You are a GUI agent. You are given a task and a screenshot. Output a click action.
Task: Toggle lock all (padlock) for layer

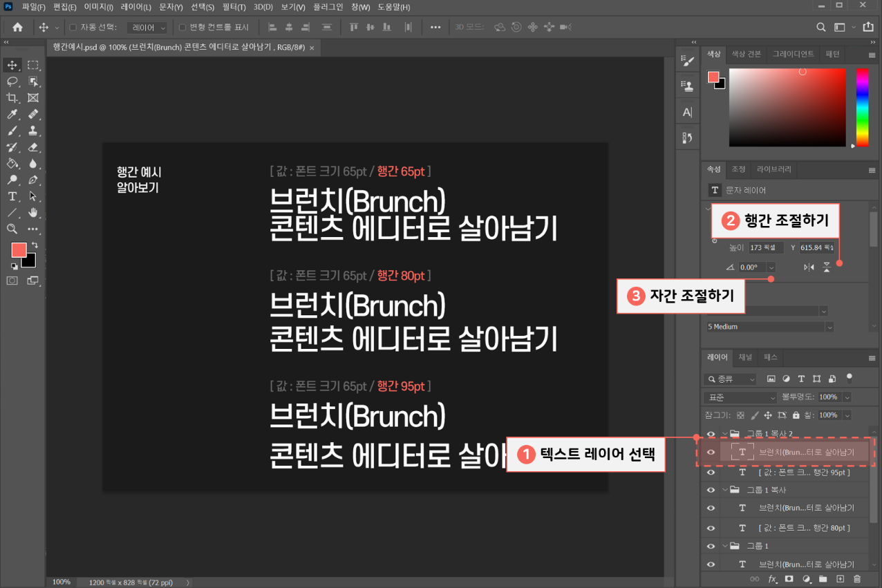pos(796,415)
